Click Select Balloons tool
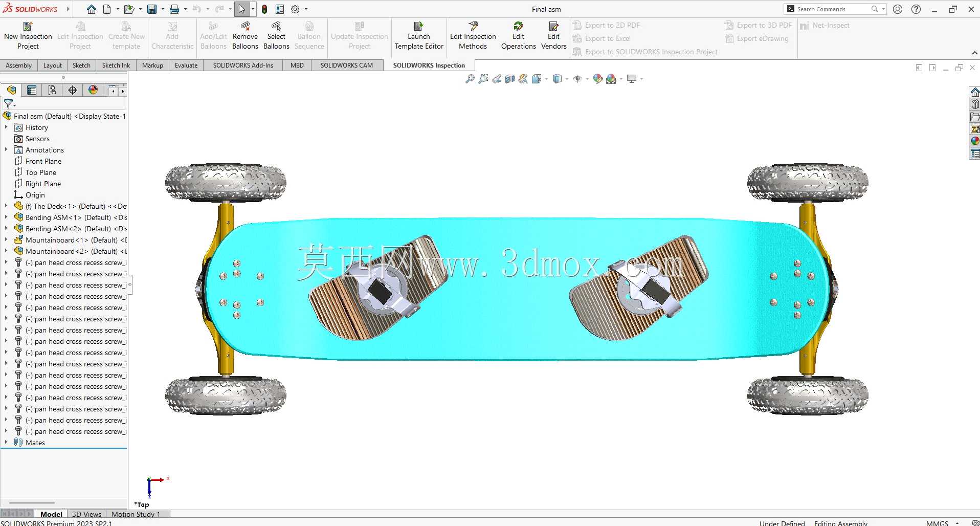 click(x=276, y=35)
